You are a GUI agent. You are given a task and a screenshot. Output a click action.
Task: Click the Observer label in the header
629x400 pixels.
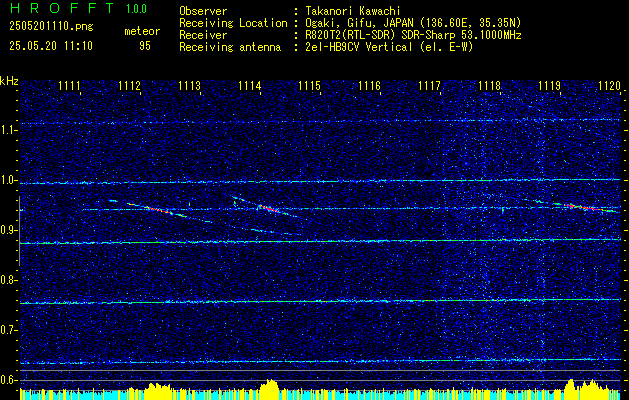click(203, 11)
